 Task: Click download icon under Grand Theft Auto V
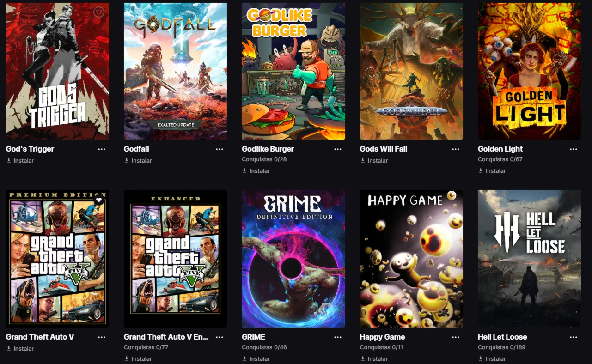(9, 349)
